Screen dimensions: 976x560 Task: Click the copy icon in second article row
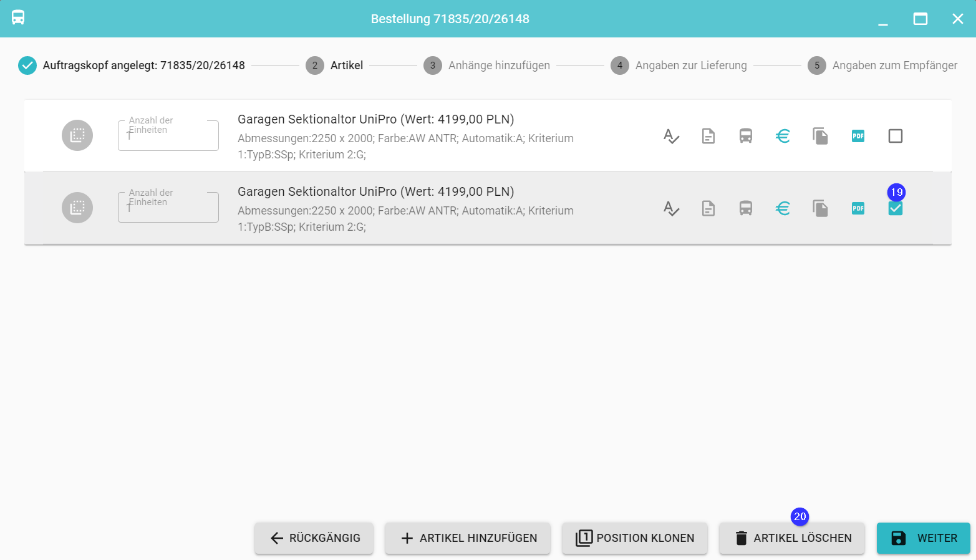820,208
